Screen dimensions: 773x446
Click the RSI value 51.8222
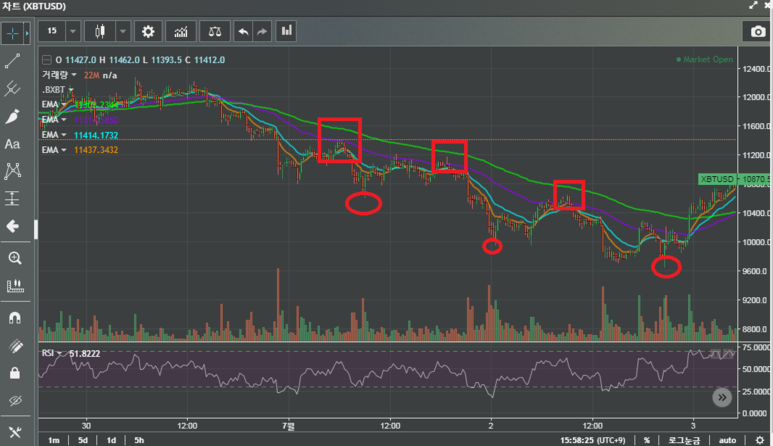[x=84, y=354]
